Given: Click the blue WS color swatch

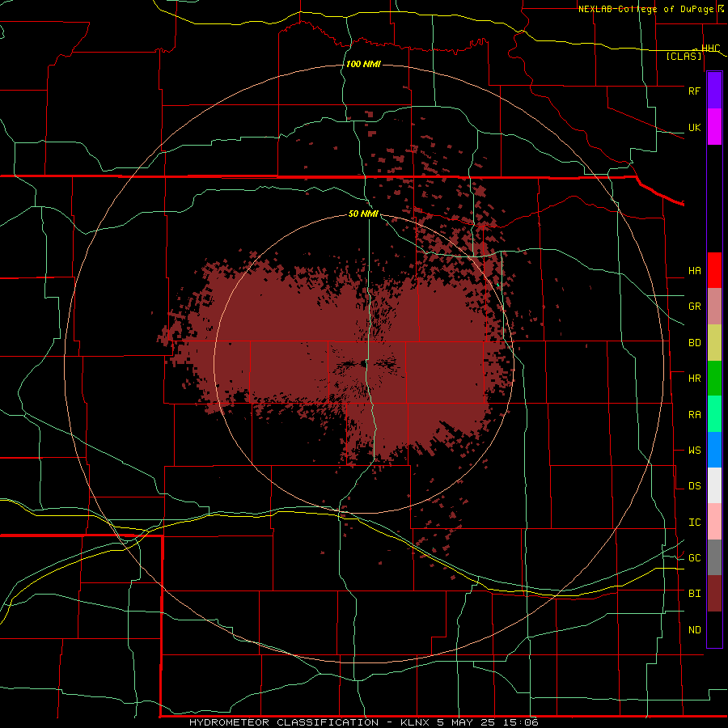Looking at the screenshot, I should [x=714, y=450].
